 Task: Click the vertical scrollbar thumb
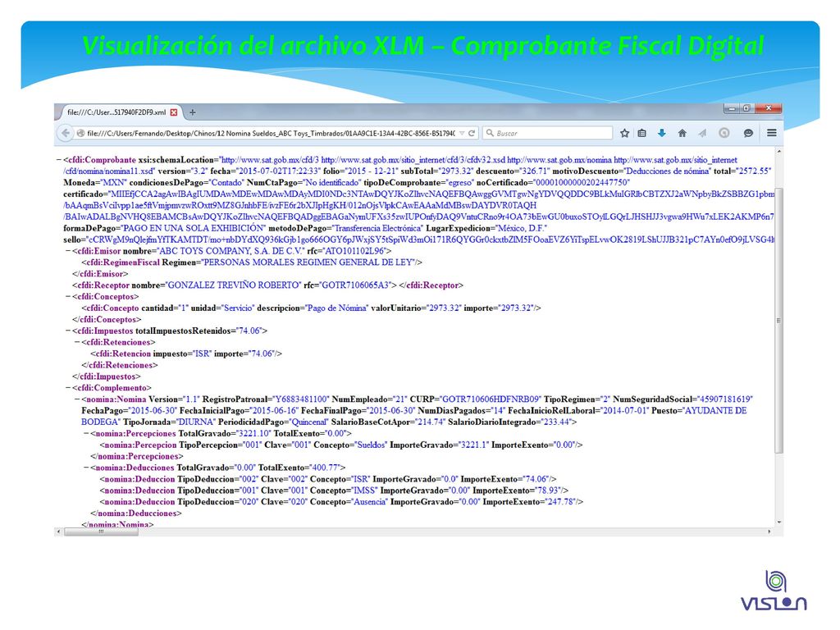click(x=779, y=320)
